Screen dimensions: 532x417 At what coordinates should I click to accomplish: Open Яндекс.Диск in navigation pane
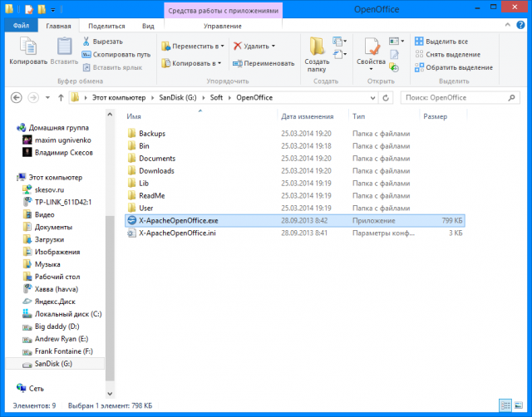(x=48, y=302)
